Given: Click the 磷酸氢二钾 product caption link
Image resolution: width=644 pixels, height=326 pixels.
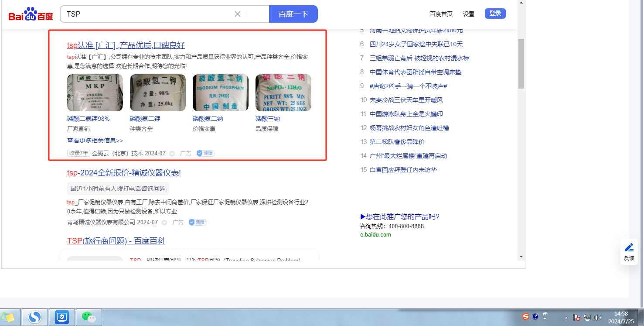Looking at the screenshot, I should [145, 119].
